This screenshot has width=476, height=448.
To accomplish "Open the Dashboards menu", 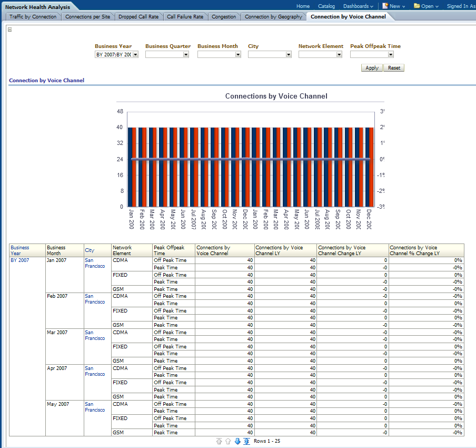I will (x=358, y=6).
